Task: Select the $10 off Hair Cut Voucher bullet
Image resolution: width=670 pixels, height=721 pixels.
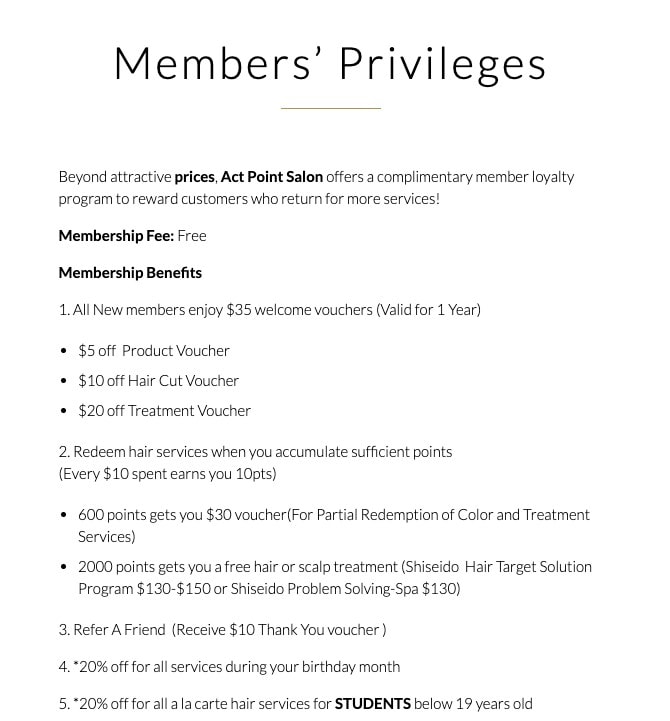Action: pyautogui.click(x=159, y=381)
